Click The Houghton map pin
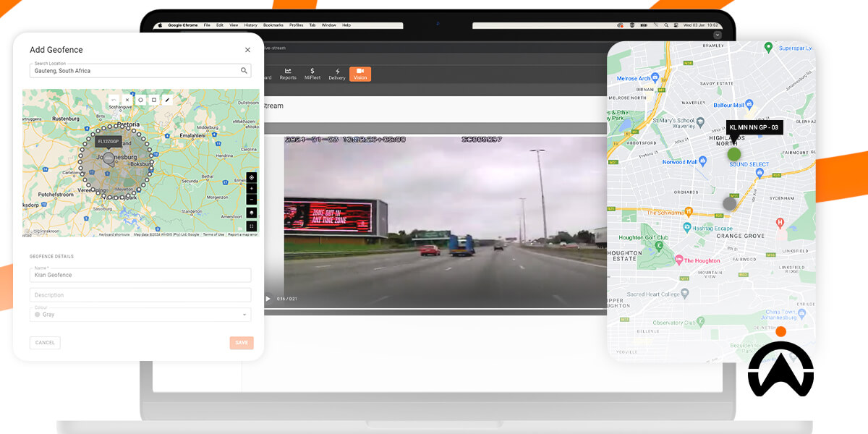This screenshot has height=434, width=868. 678,260
